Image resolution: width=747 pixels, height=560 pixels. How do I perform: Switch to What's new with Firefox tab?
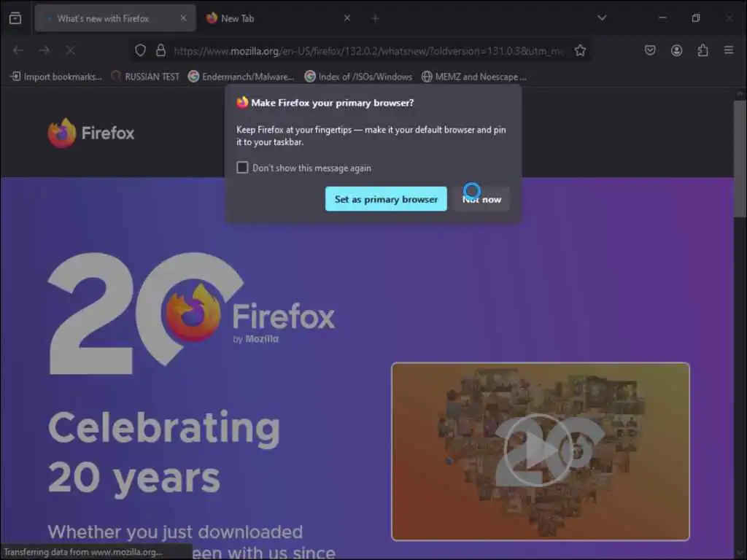click(115, 18)
